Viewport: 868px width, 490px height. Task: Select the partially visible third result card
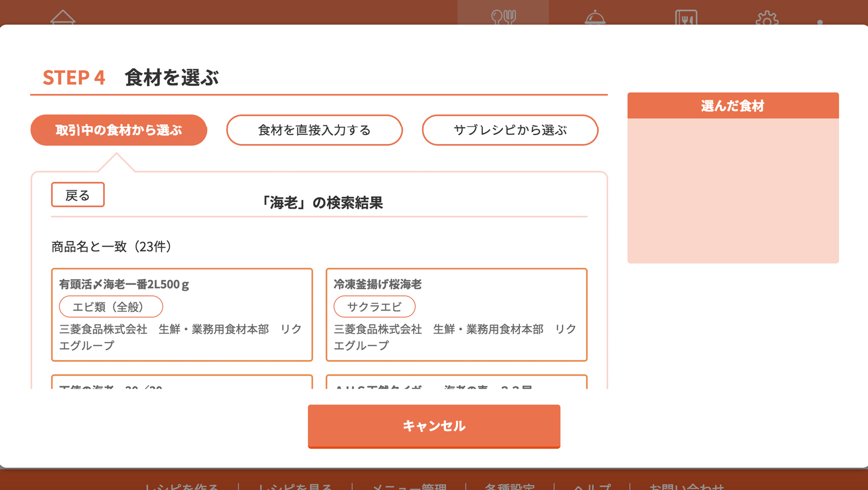[x=182, y=383]
